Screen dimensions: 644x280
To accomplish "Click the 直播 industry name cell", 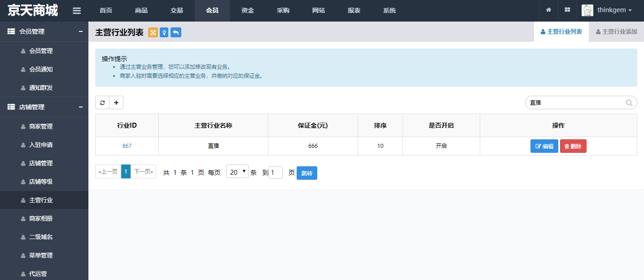I will tap(213, 146).
